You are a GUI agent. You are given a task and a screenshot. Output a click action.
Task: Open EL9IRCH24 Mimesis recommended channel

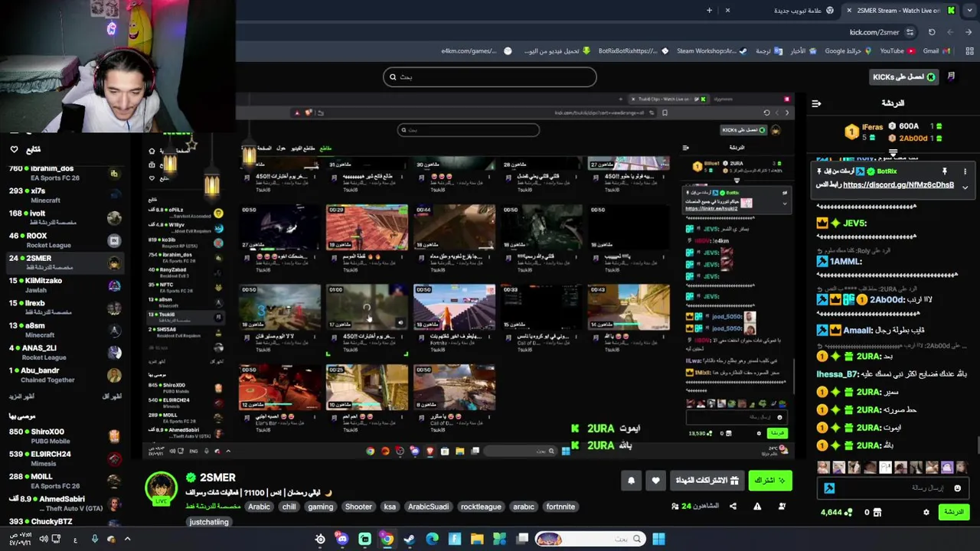click(64, 458)
